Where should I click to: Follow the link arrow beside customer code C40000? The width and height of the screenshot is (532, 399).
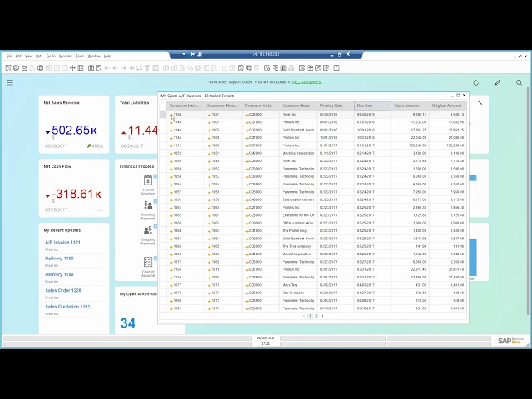click(x=247, y=199)
